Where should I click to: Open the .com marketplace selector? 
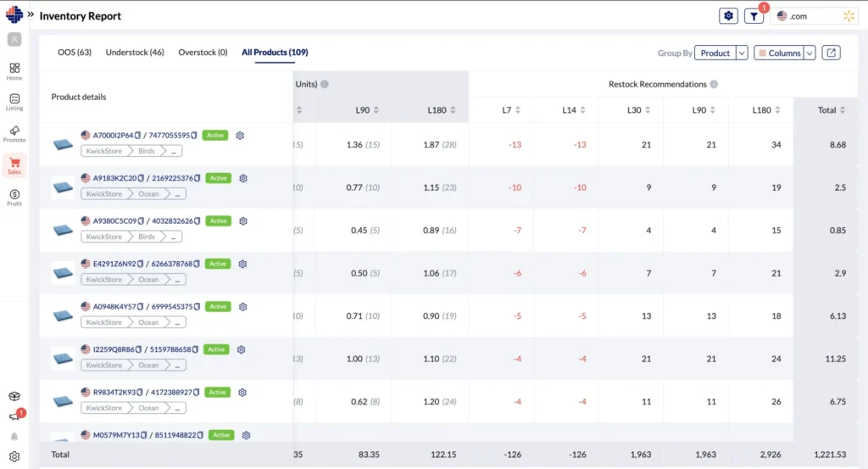[x=815, y=16]
